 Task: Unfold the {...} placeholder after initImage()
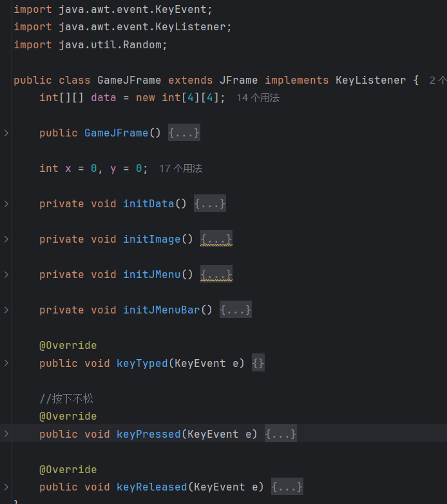tap(216, 239)
